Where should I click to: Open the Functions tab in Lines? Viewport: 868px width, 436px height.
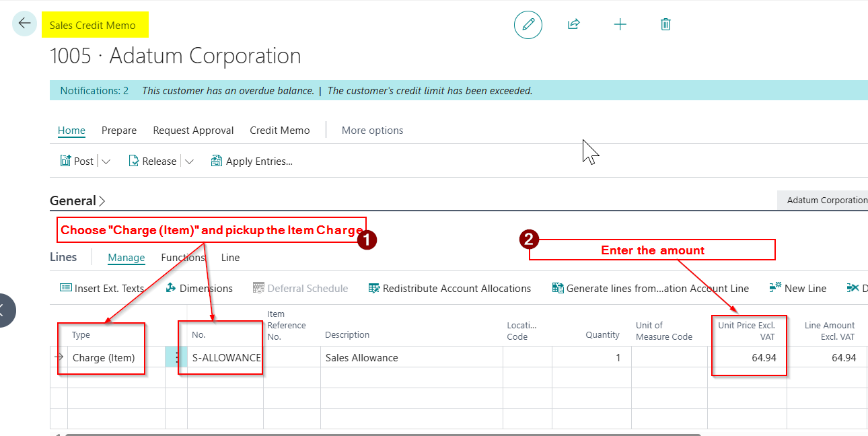coord(182,258)
